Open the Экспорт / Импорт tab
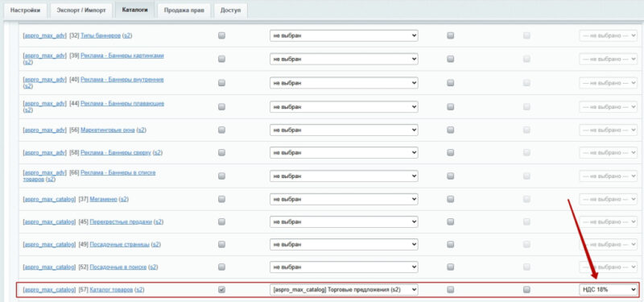Image resolution: width=644 pixels, height=302 pixels. point(81,10)
